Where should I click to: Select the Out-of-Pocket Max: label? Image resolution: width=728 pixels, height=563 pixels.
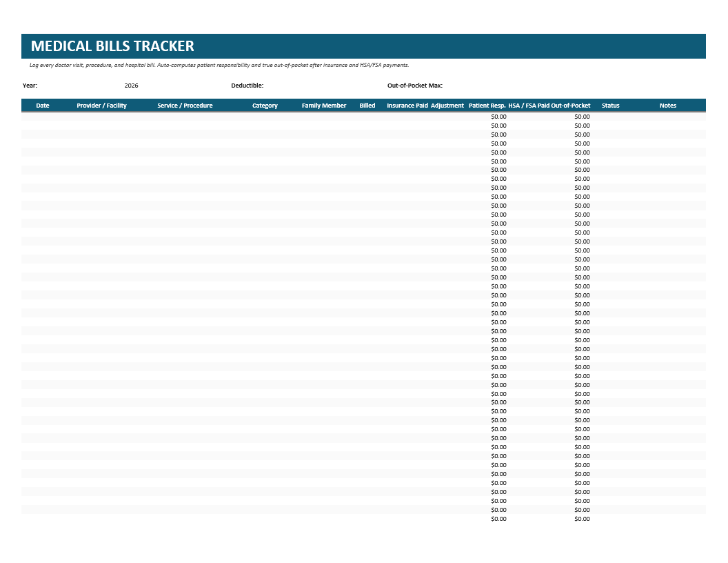click(x=414, y=86)
